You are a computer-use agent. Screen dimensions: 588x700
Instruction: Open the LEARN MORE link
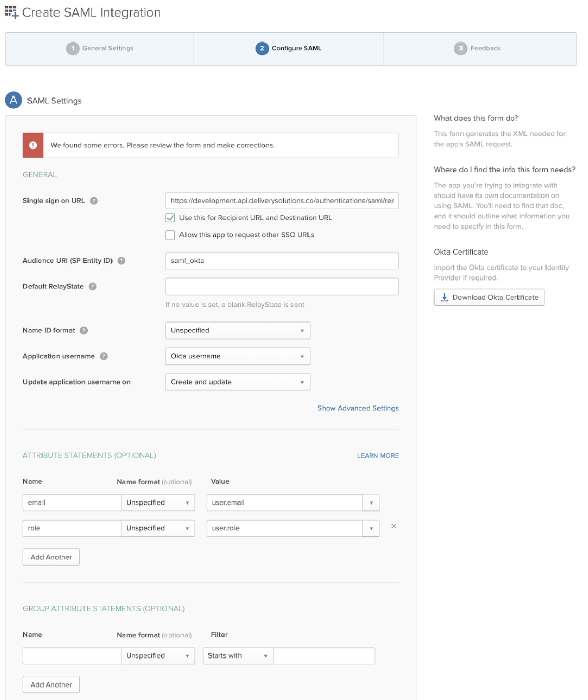(378, 456)
